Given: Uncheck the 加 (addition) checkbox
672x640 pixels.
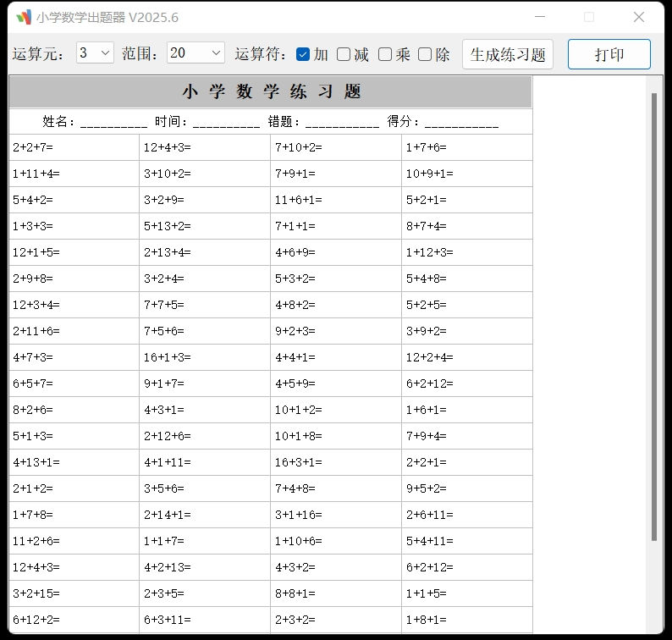Looking at the screenshot, I should [303, 54].
